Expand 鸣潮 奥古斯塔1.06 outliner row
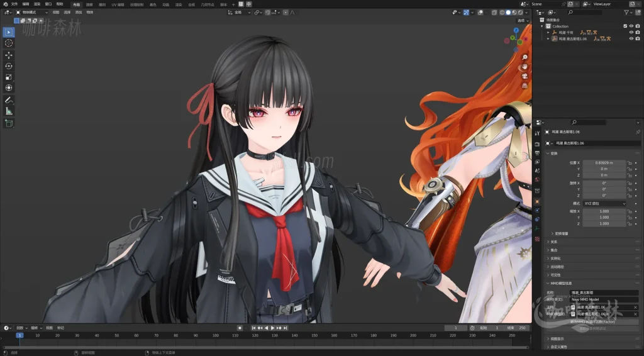This screenshot has height=356, width=644. pos(548,38)
